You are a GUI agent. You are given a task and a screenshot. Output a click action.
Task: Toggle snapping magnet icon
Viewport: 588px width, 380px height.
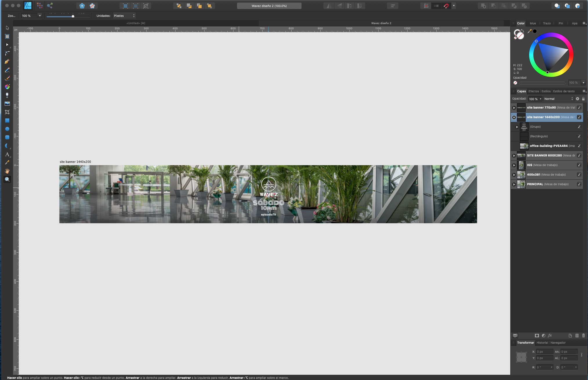pos(446,6)
